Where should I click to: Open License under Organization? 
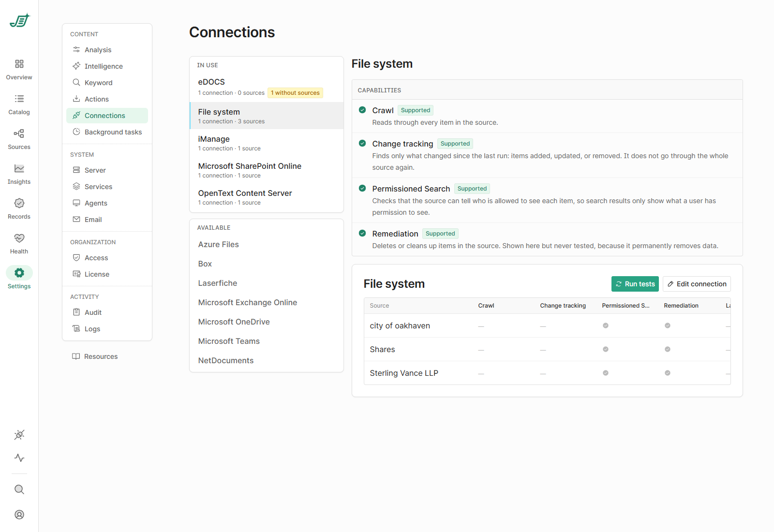(107, 274)
